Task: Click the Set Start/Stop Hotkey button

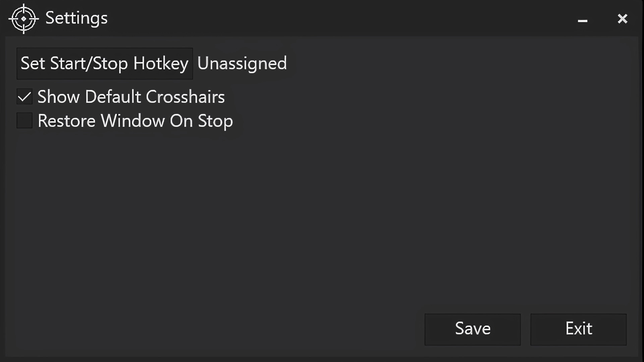Action: 104,63
